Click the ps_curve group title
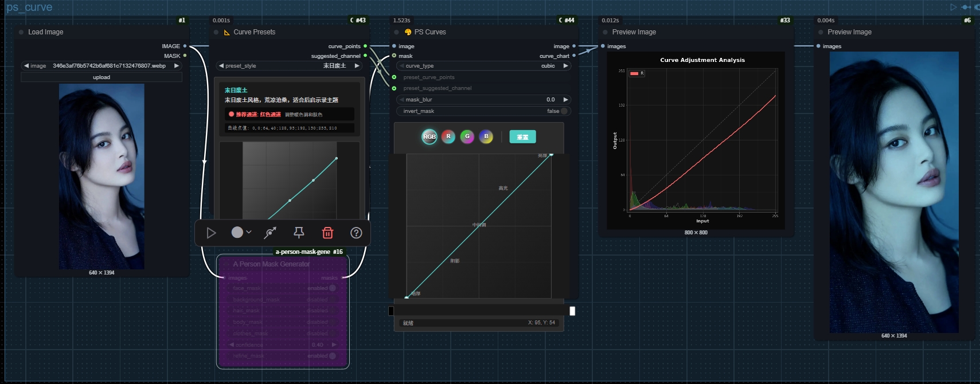The width and height of the screenshot is (980, 384). 29,7
